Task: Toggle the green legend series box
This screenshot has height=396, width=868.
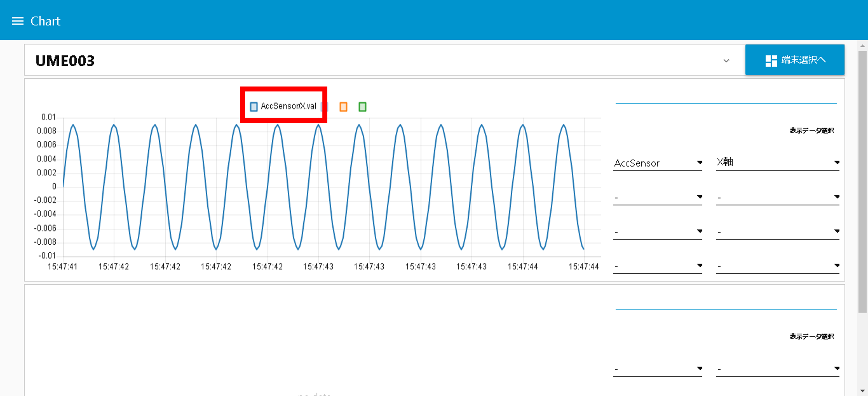Action: coord(362,107)
